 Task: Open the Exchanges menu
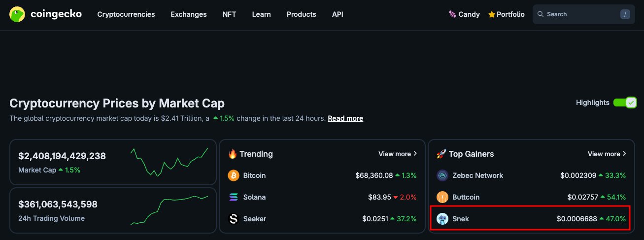[x=189, y=14]
